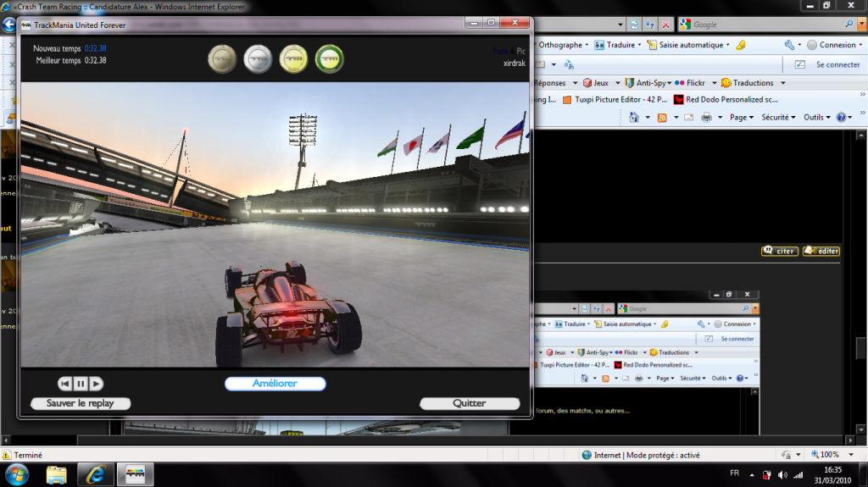
Task: Open the Outils menu in main command bar
Action: (817, 118)
